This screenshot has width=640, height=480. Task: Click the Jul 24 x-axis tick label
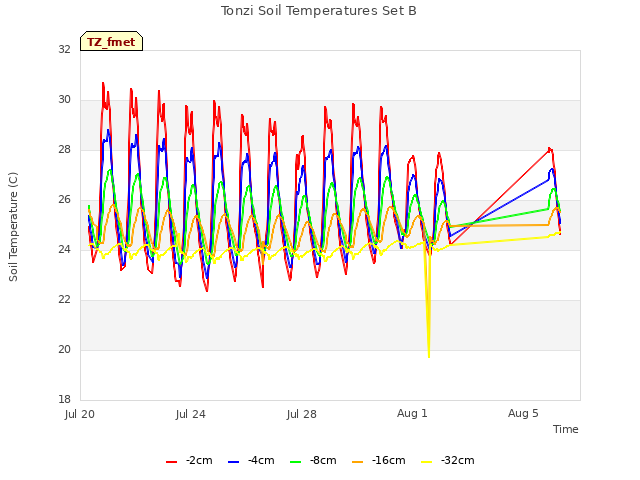191,414
